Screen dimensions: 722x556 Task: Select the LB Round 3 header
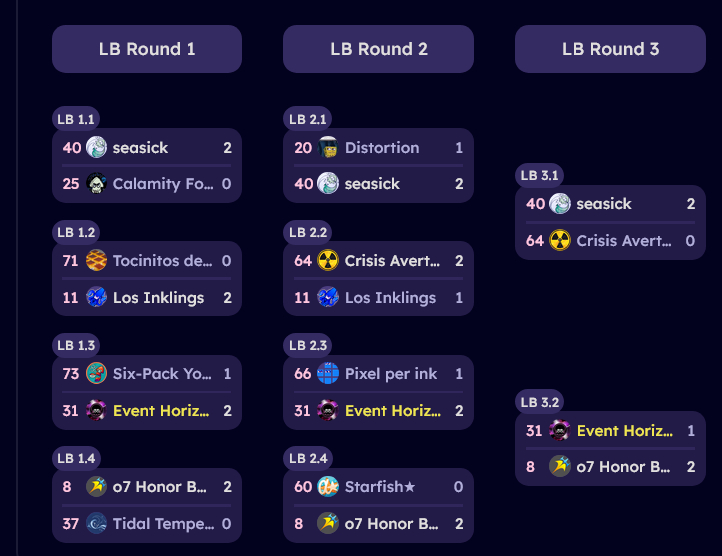pyautogui.click(x=610, y=49)
